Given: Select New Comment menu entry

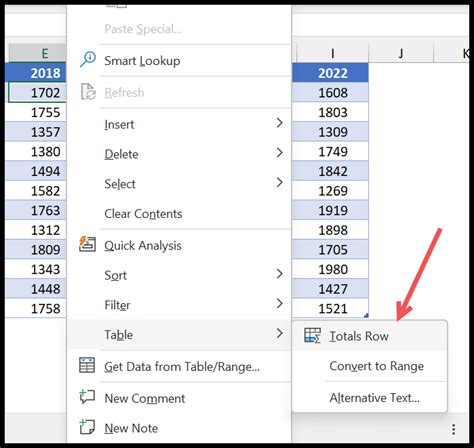Looking at the screenshot, I should pos(179,398).
